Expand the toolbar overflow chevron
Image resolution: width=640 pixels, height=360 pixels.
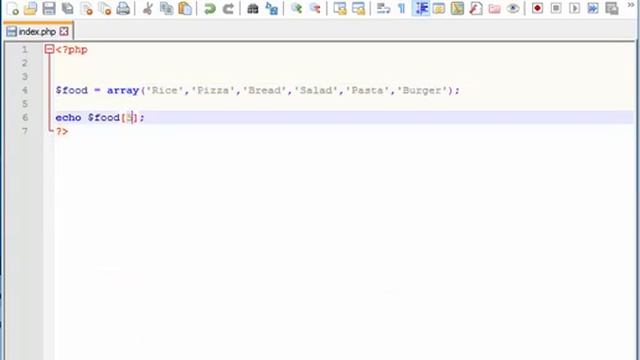click(631, 5)
